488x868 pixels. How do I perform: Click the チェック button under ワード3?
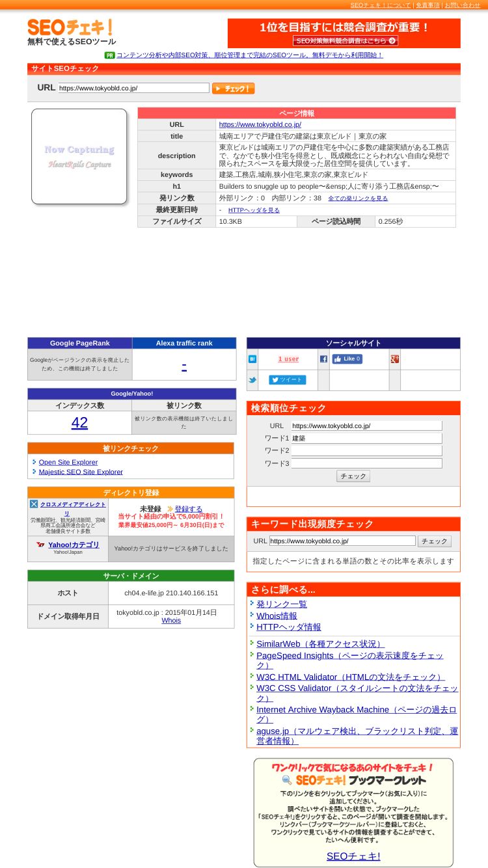[353, 476]
